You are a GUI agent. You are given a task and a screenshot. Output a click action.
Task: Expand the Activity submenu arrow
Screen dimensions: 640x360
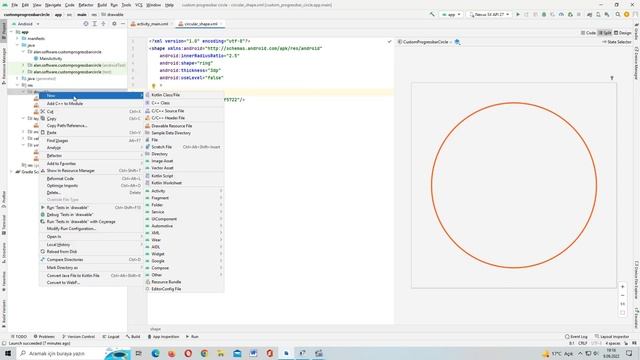pos(221,191)
